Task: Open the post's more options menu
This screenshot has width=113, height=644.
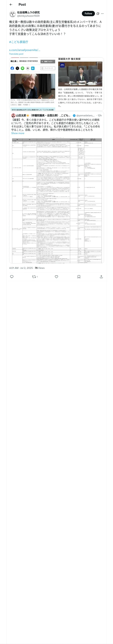Action: pyautogui.click(x=102, y=14)
